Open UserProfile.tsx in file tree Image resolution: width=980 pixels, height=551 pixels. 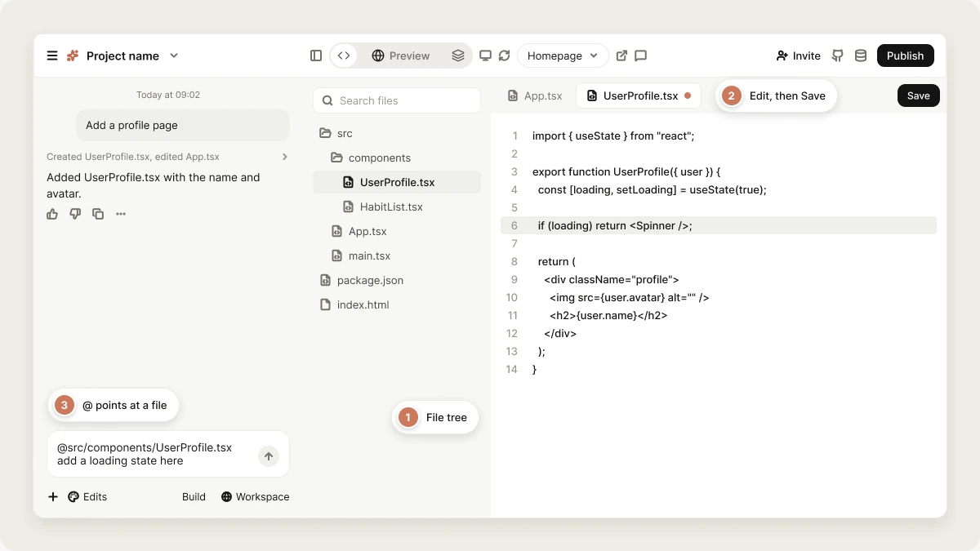pyautogui.click(x=397, y=182)
